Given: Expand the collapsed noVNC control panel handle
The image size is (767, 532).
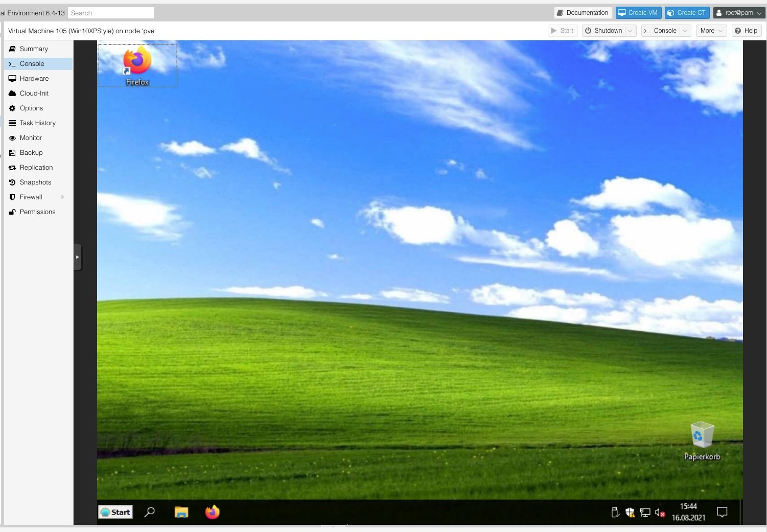Looking at the screenshot, I should pyautogui.click(x=78, y=257).
